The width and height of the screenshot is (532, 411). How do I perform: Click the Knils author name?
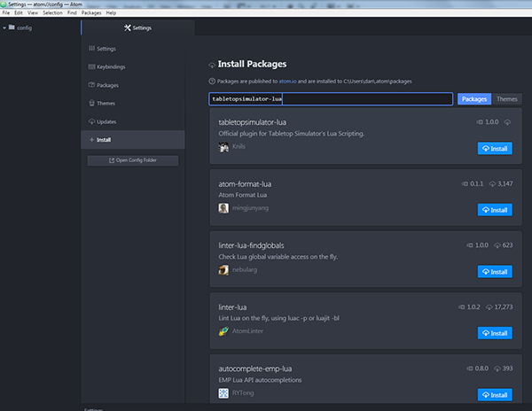(x=239, y=146)
